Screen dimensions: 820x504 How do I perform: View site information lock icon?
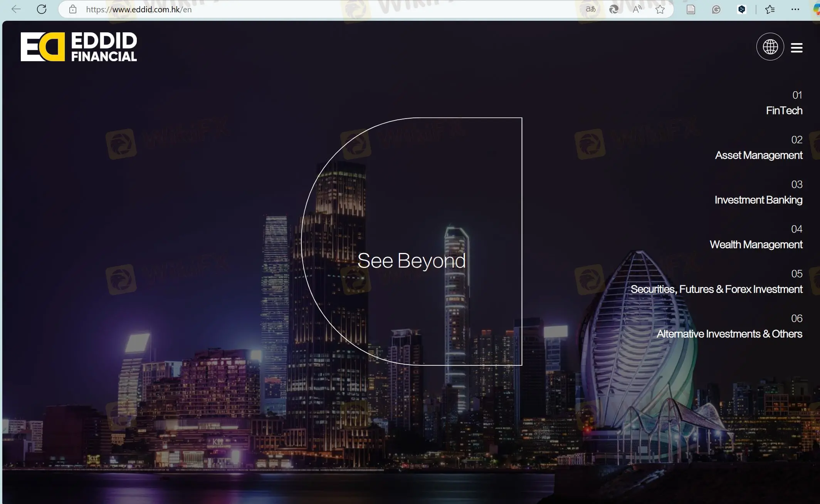pos(73,9)
